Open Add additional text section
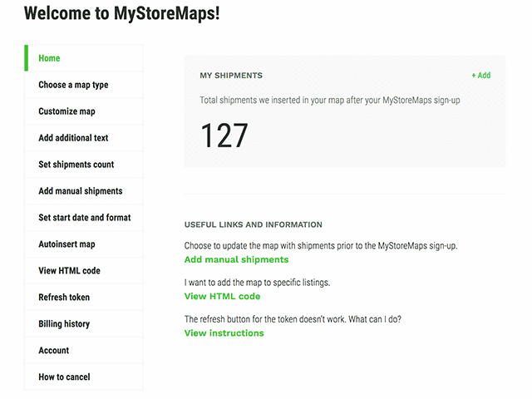Image resolution: width=532 pixels, height=399 pixels. [73, 138]
